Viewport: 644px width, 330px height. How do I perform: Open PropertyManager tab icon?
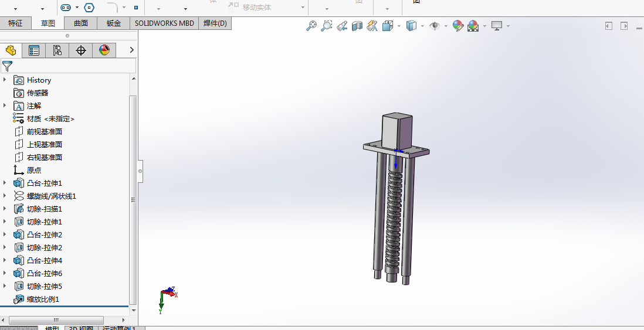[x=33, y=50]
